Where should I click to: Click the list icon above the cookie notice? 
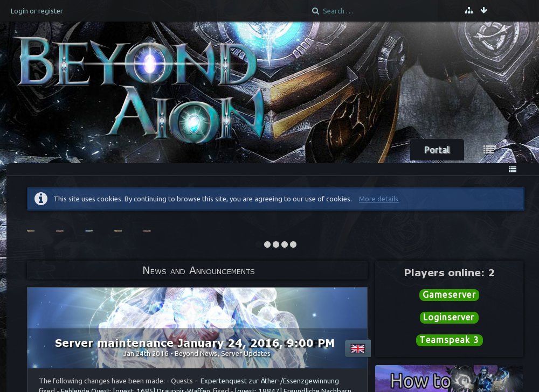click(x=513, y=169)
